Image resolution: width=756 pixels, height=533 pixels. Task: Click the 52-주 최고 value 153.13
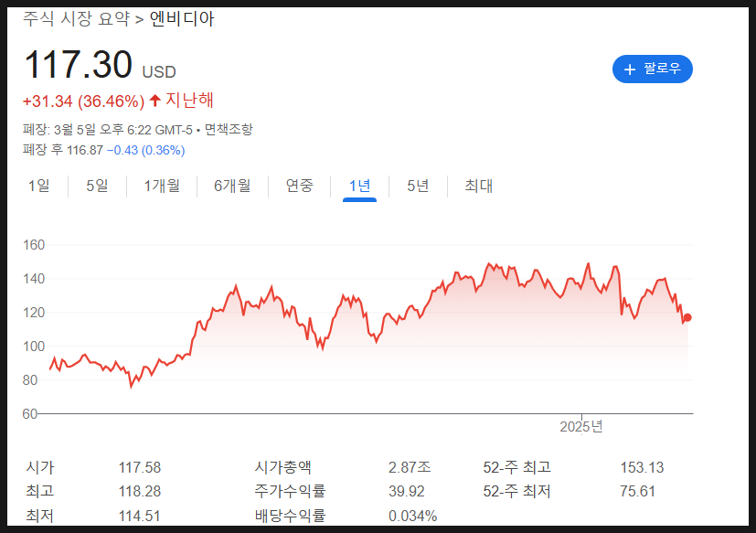[642, 468]
